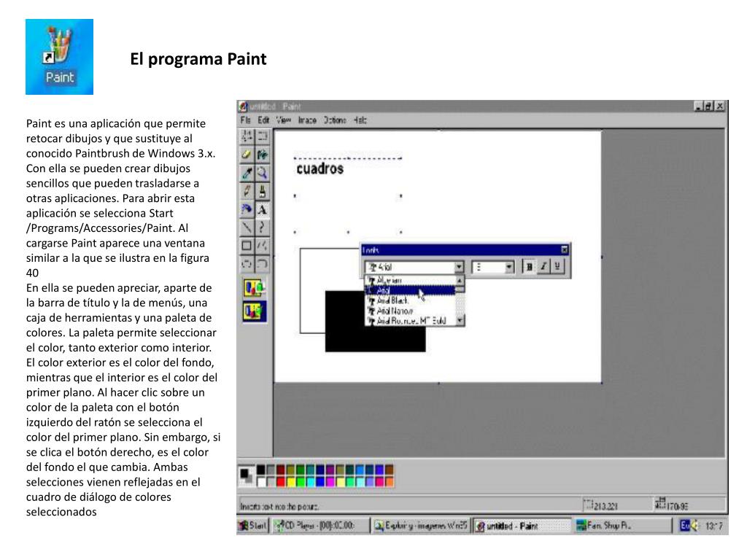Toggle Bold in the Fonts toolbar

[x=529, y=267]
